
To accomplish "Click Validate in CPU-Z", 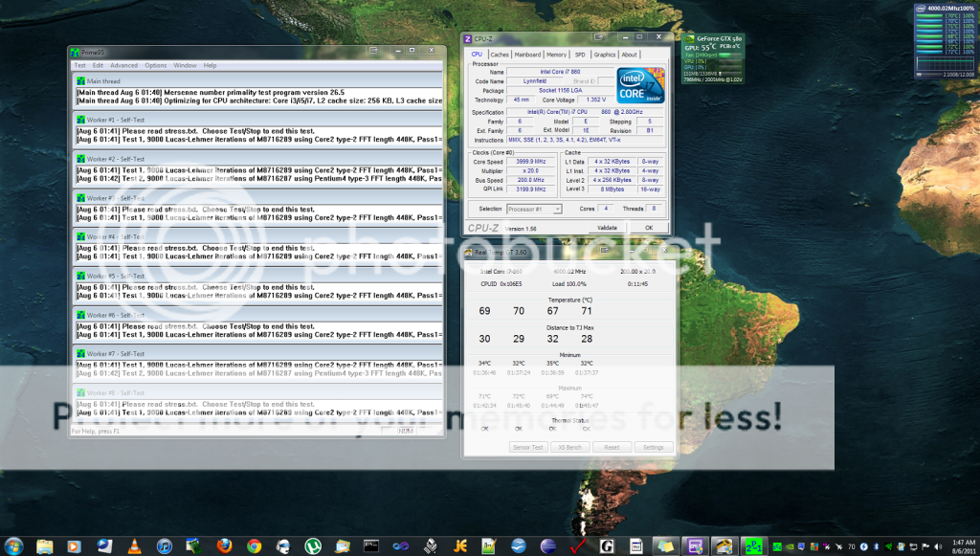I will click(x=608, y=228).
